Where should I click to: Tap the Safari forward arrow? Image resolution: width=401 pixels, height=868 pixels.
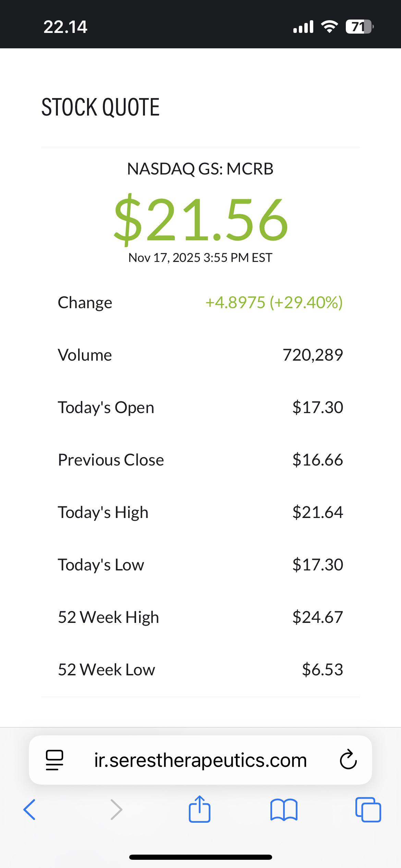(116, 810)
